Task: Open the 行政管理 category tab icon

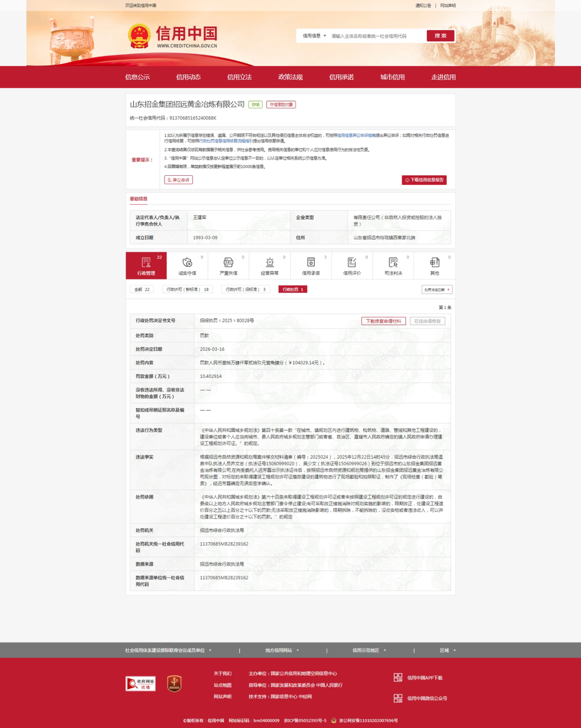Action: tap(146, 262)
